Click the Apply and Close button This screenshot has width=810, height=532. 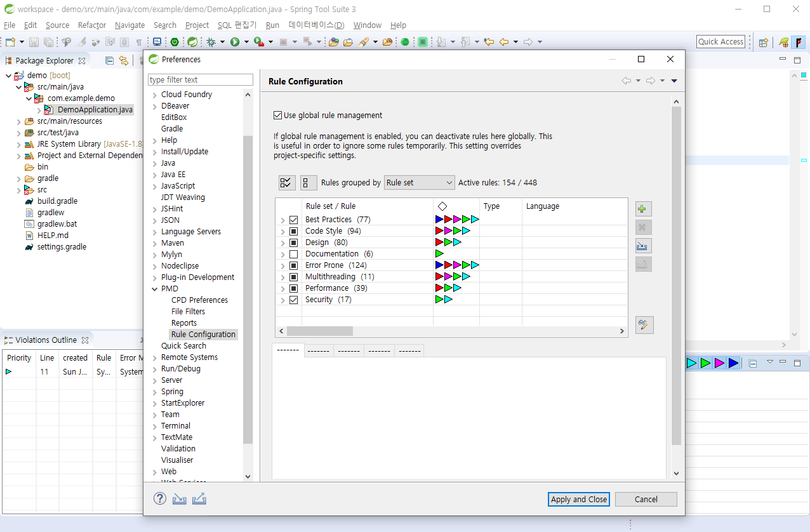click(579, 499)
